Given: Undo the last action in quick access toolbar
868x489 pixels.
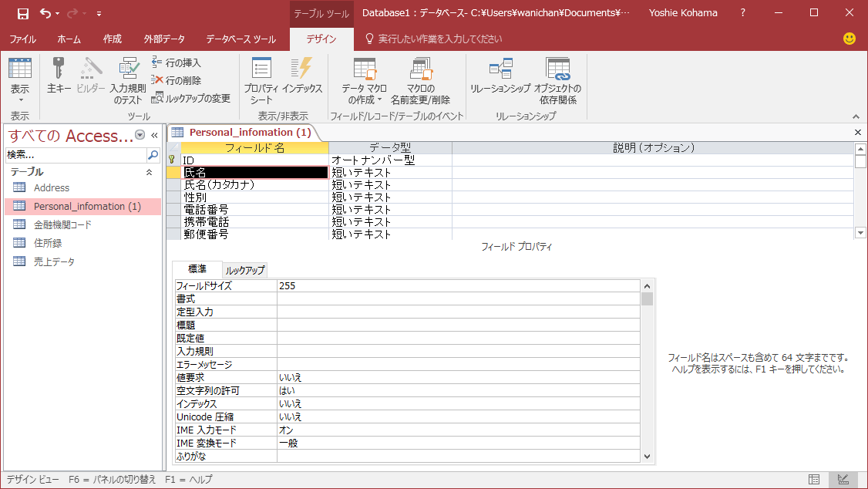Looking at the screenshot, I should (45, 13).
